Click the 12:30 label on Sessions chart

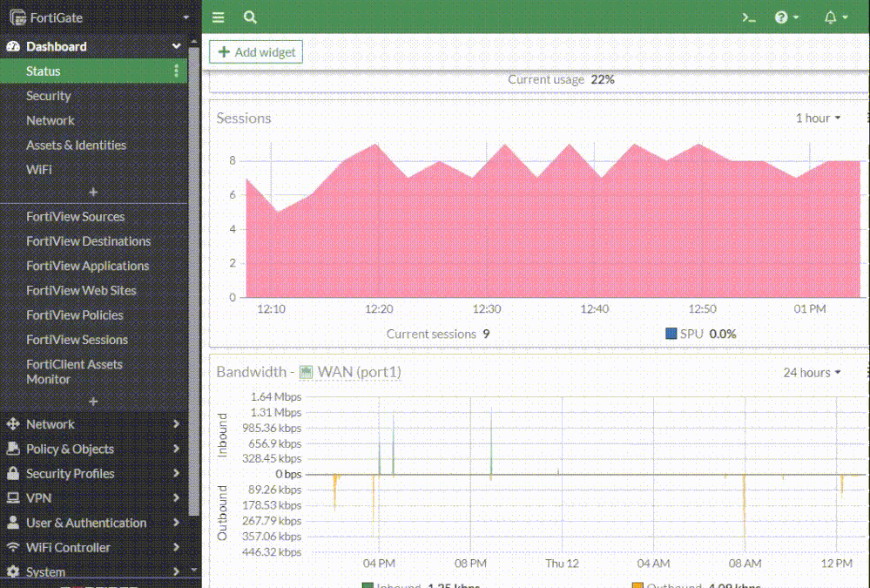pos(487,309)
